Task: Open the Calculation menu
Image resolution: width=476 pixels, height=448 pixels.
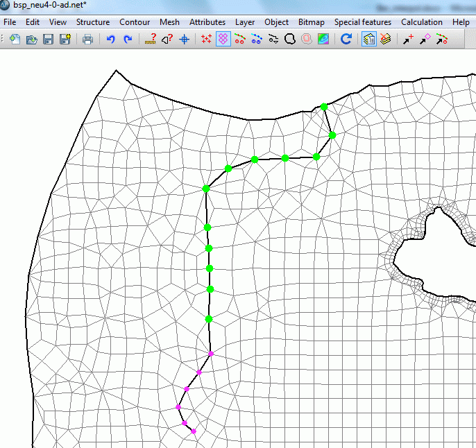Action: click(x=422, y=22)
